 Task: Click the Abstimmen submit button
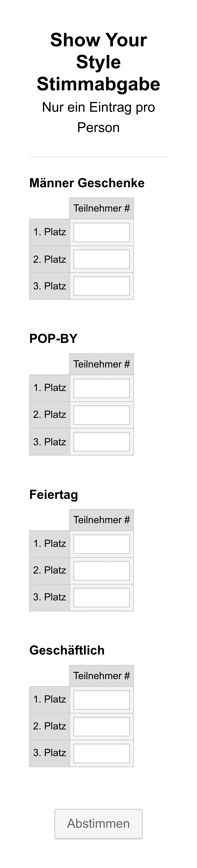(98, 823)
